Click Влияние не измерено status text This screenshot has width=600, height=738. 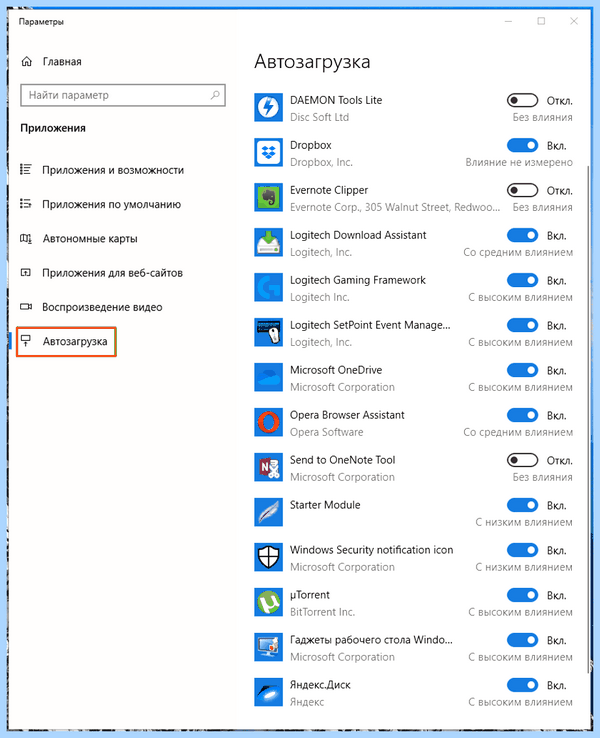click(x=519, y=162)
